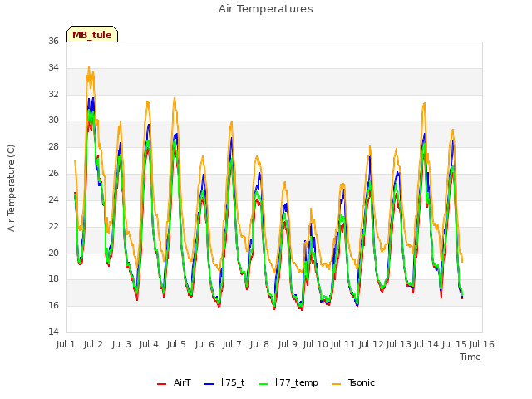
Task: Click the 26 y-axis tick label
Action: coord(53,174)
